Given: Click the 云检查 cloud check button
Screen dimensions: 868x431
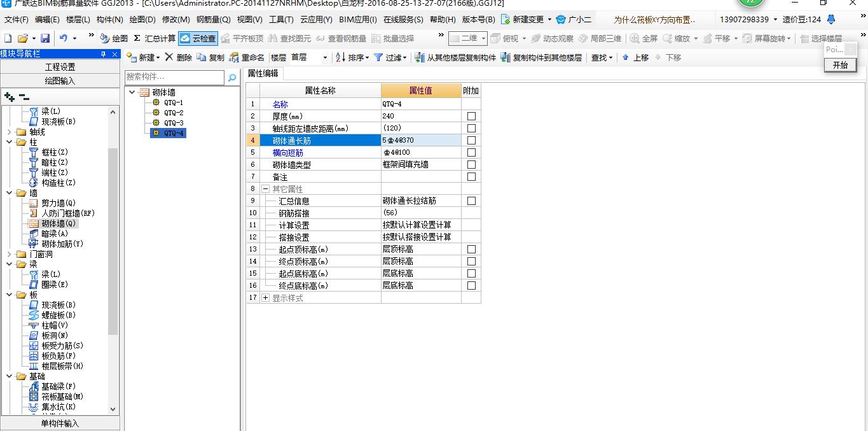Looking at the screenshot, I should (198, 38).
